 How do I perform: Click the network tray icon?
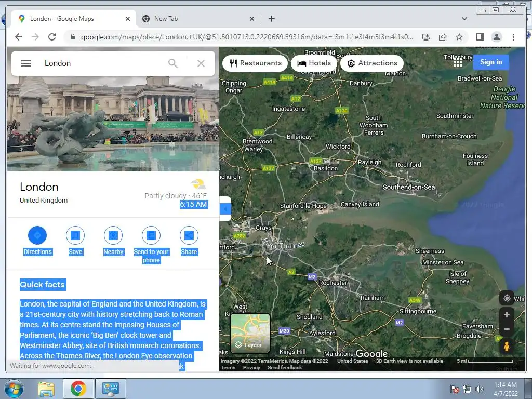467,389
